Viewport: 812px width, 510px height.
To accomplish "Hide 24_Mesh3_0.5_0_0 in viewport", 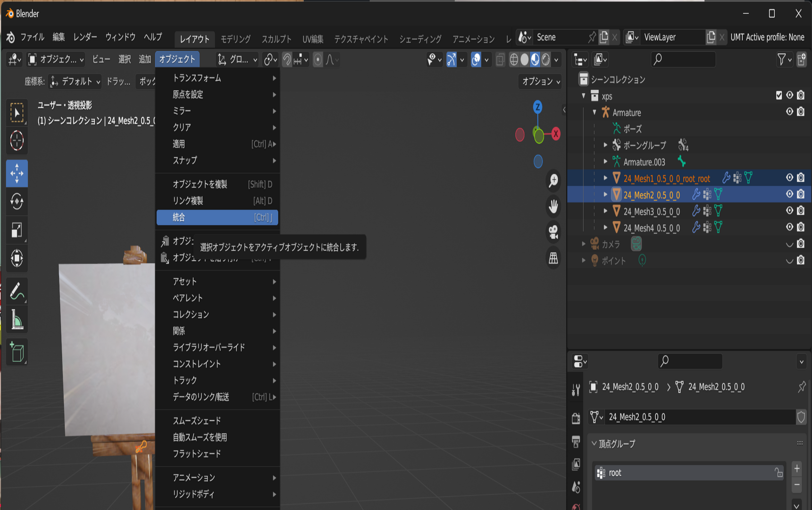I will [789, 211].
